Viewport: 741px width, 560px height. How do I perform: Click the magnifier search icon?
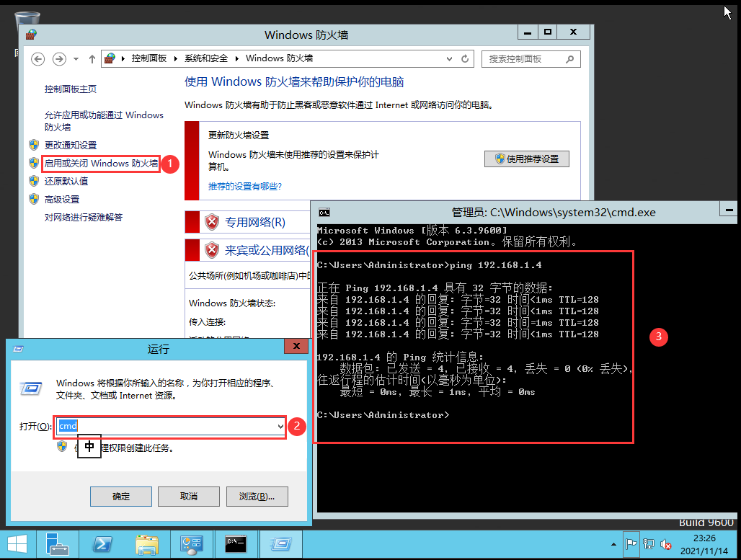(570, 59)
